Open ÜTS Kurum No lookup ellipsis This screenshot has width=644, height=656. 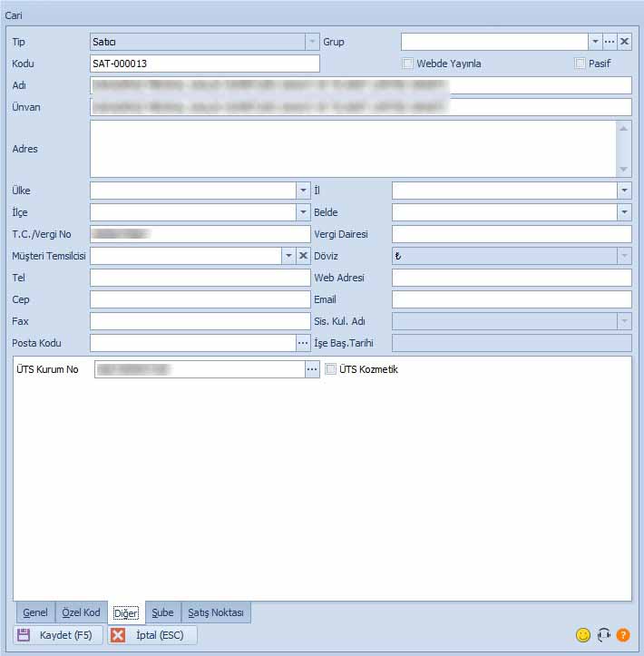pyautogui.click(x=312, y=369)
